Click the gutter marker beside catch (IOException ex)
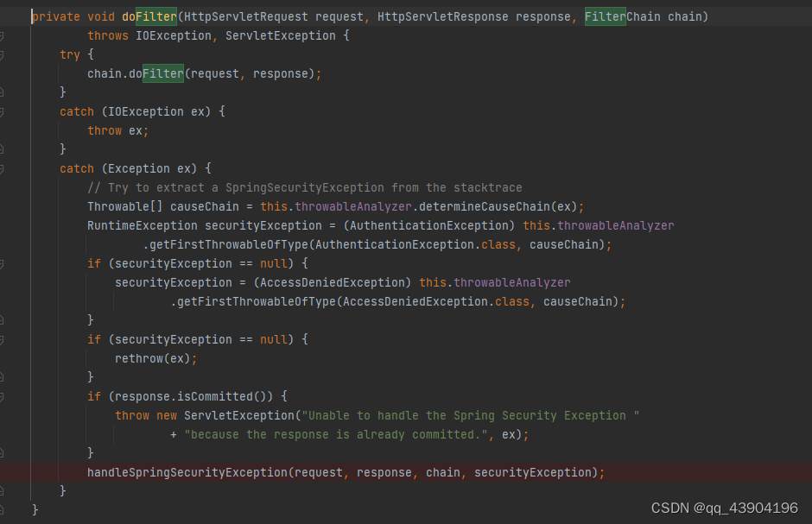 [x=4, y=111]
